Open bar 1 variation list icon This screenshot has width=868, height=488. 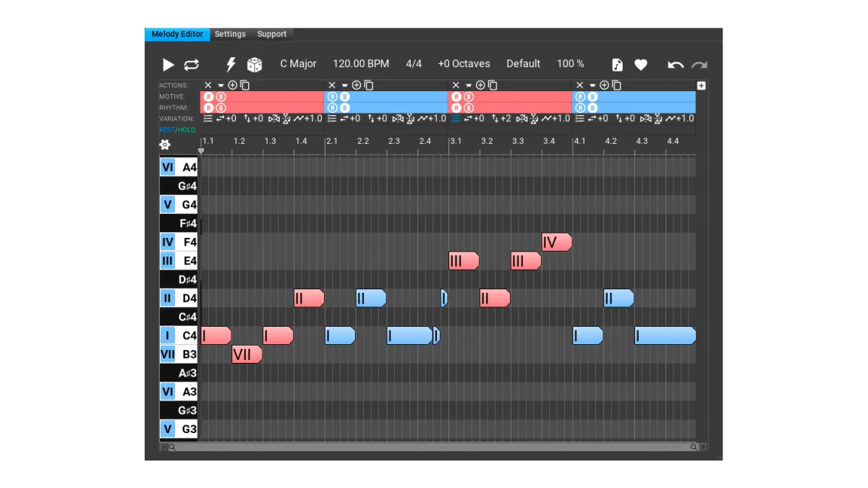point(208,119)
